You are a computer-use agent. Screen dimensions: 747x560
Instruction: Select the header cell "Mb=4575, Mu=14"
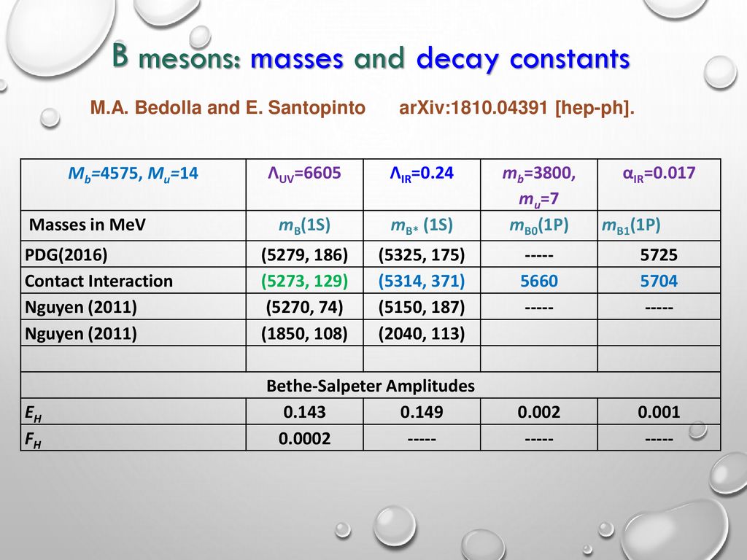[133, 174]
